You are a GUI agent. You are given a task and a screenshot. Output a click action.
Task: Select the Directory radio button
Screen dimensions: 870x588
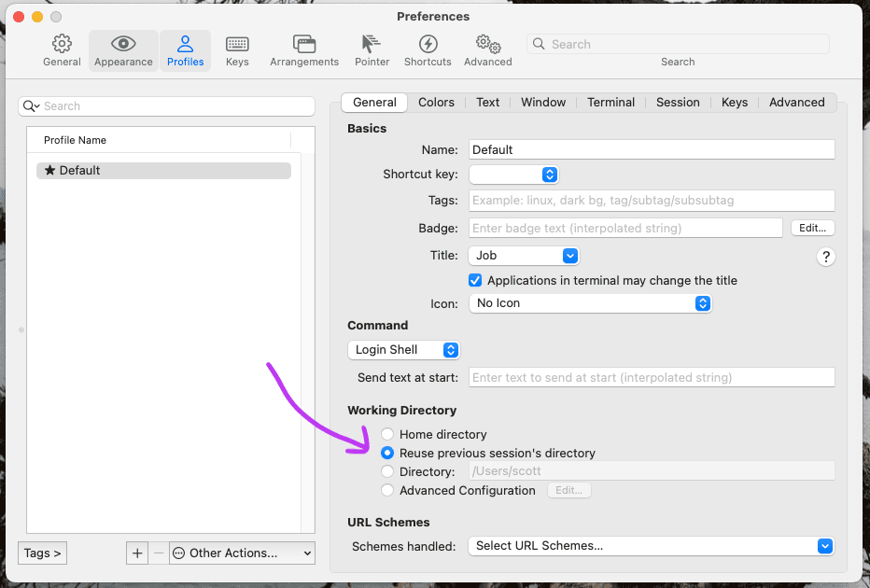(x=388, y=471)
